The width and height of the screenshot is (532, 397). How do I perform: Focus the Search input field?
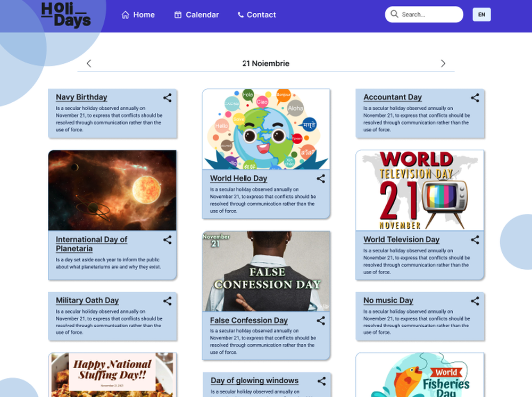coord(424,14)
